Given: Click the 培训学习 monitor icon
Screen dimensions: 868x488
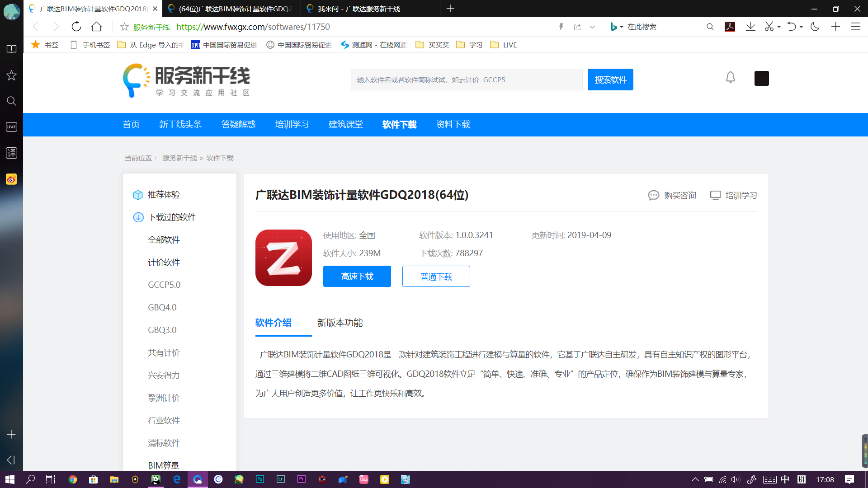Looking at the screenshot, I should tap(716, 195).
